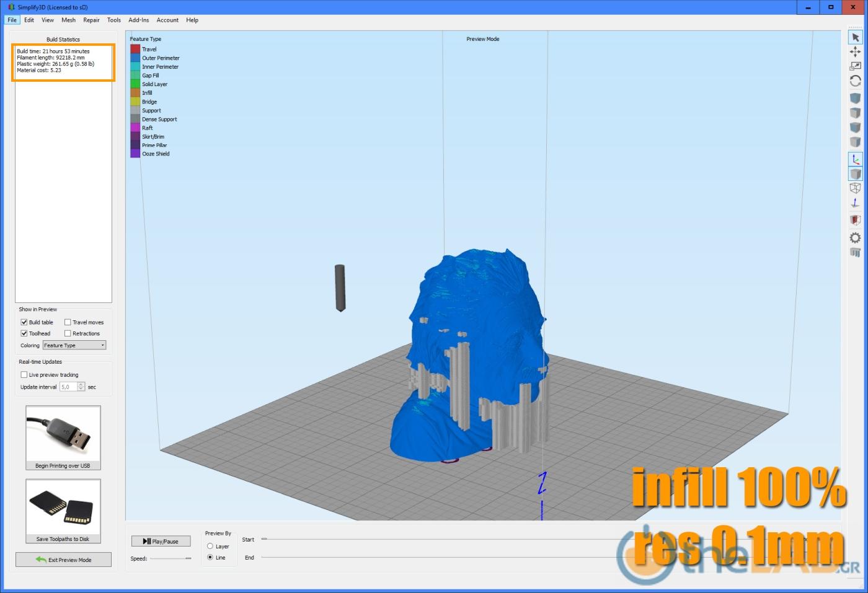Image resolution: width=868 pixels, height=593 pixels.
Task: Click Save Toolpaths to Disk
Action: pos(63,511)
